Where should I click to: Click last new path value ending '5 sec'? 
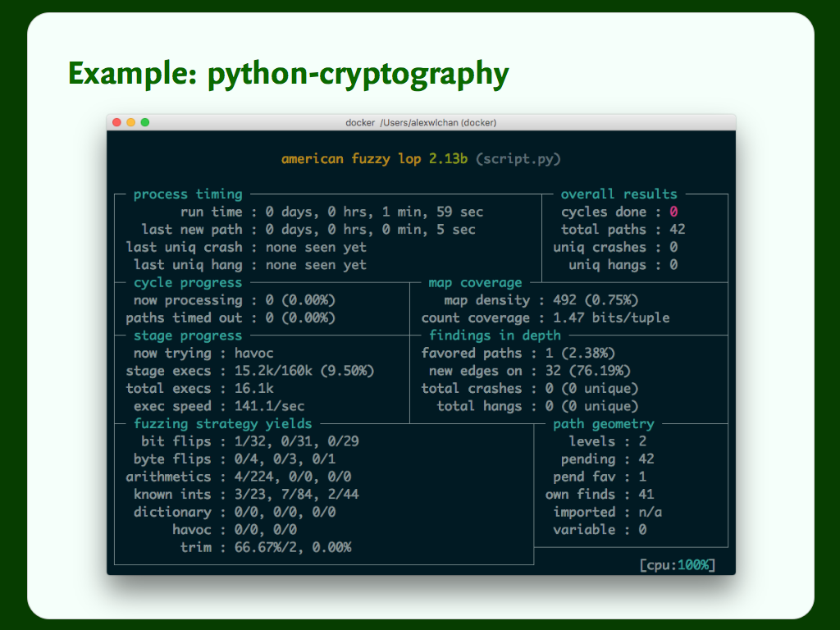pyautogui.click(x=371, y=230)
